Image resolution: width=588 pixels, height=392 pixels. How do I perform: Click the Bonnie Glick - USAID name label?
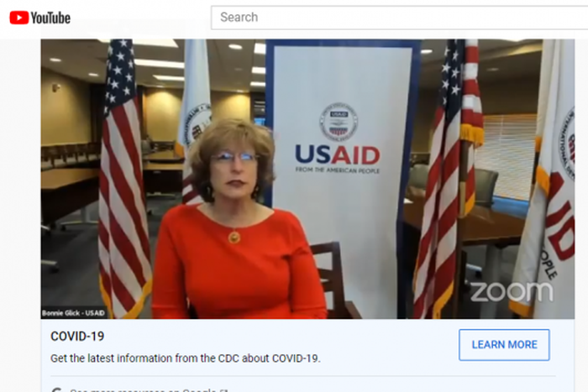(73, 313)
